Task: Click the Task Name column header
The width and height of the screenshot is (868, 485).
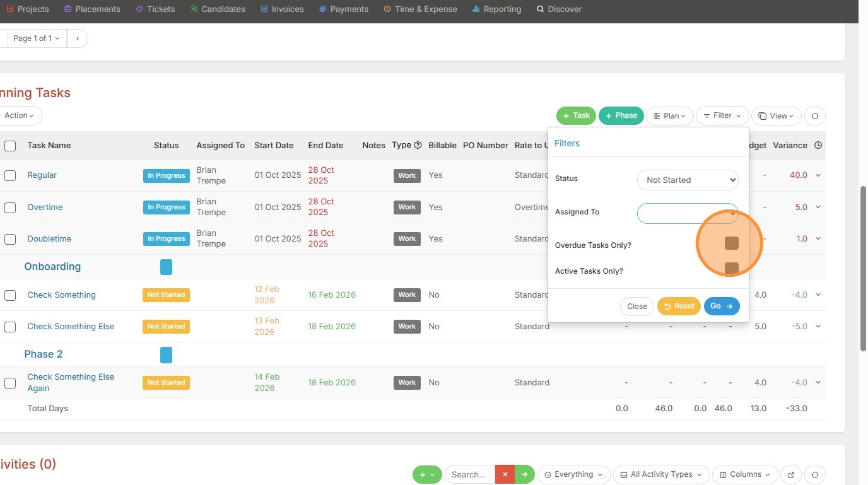Action: click(x=49, y=146)
